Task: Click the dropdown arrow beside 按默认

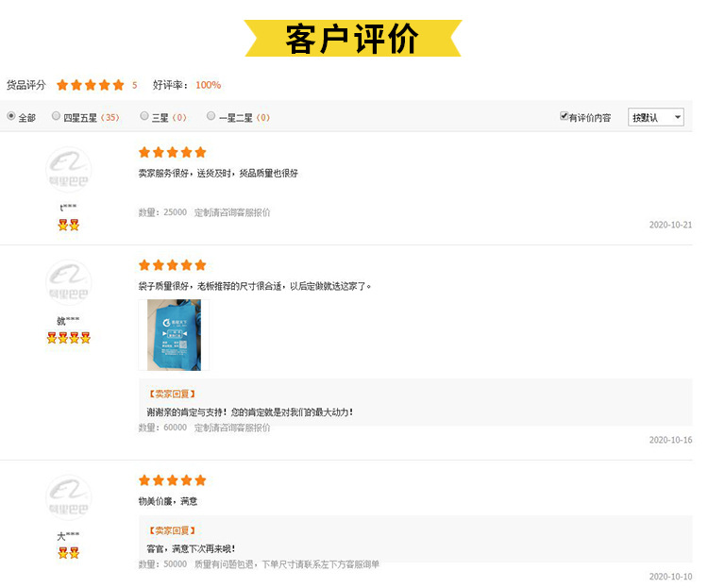Action: (677, 117)
